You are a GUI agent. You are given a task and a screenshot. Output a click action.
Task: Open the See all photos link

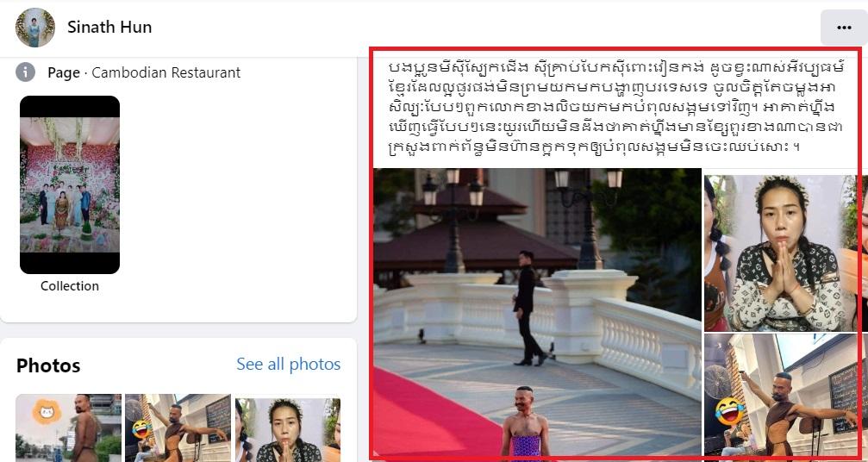pos(289,364)
